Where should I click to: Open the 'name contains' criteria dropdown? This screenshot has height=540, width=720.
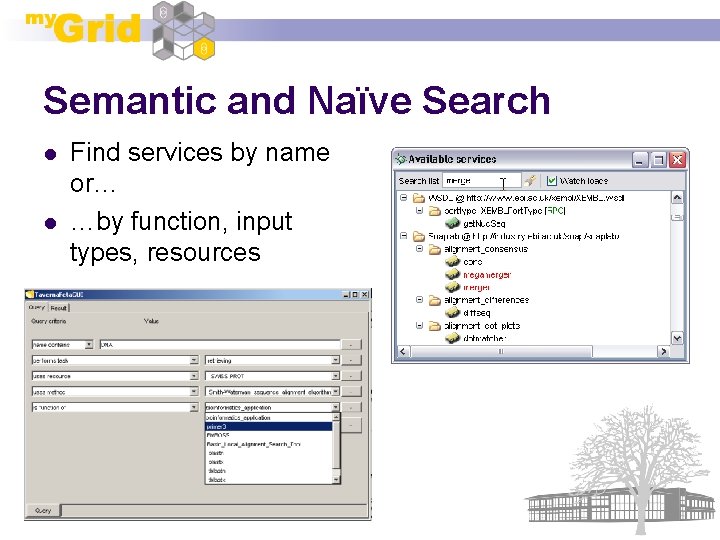click(x=89, y=344)
